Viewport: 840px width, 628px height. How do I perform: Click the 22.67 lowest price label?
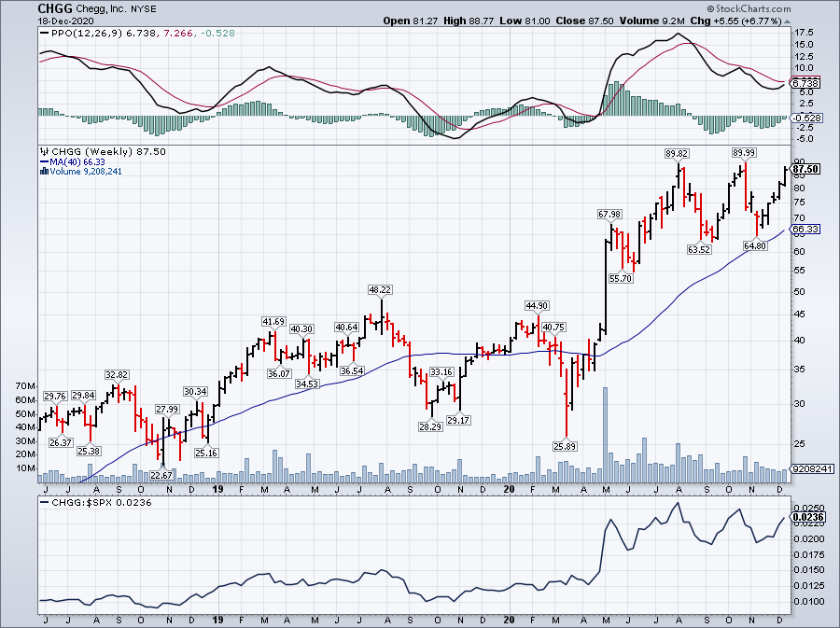point(161,475)
